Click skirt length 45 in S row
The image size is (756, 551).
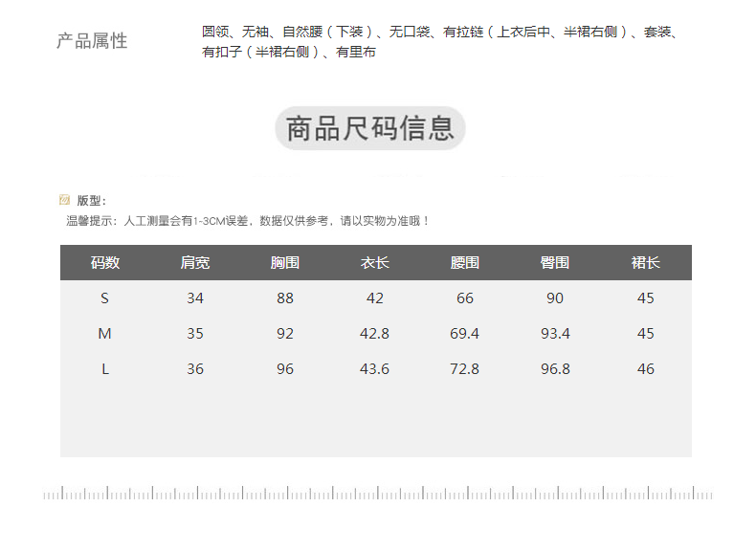[646, 298]
